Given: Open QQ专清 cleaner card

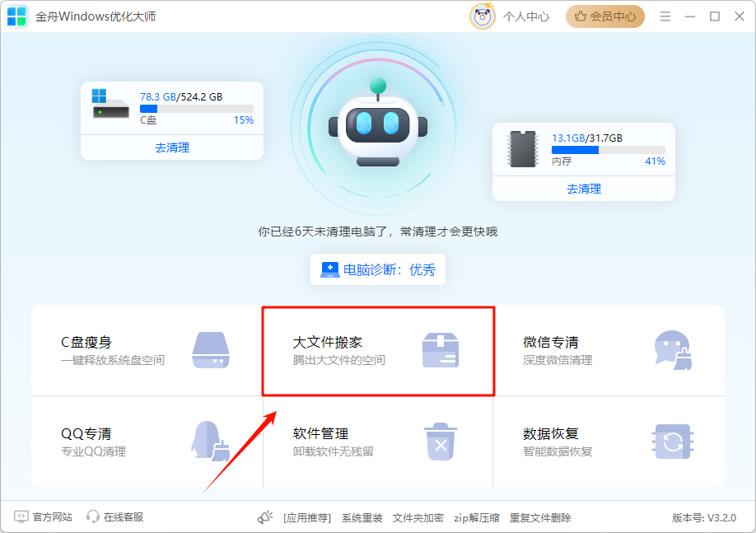Looking at the screenshot, I should pyautogui.click(x=147, y=442).
